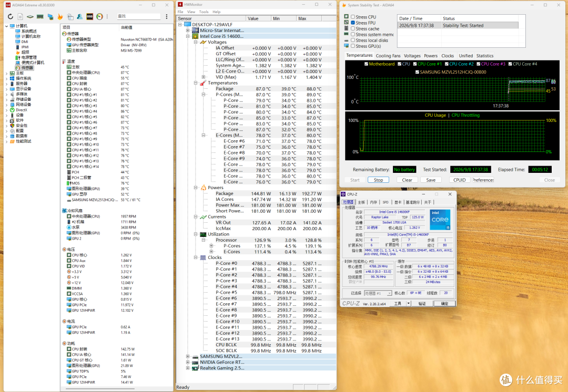Switch to the Statistics tab
This screenshot has width=568, height=392.
pyautogui.click(x=485, y=56)
